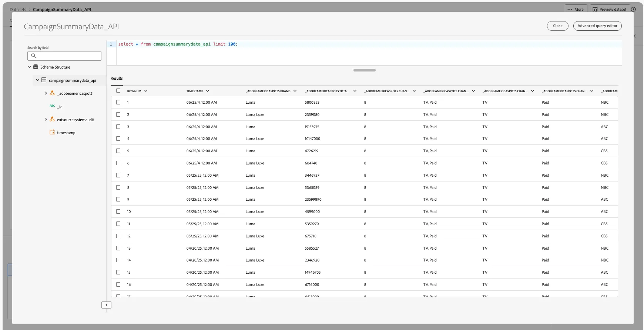The image size is (644, 330).
Task: Click the Luma Luxe cell in row 2
Action: (255, 114)
